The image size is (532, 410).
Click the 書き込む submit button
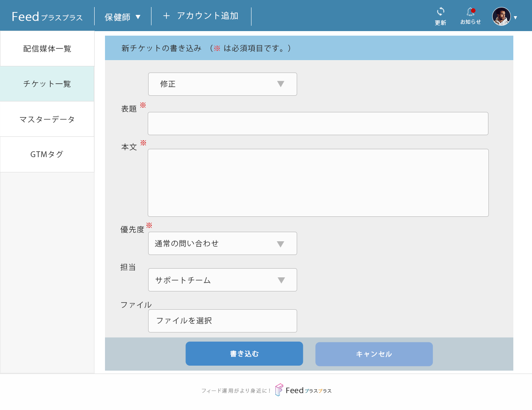244,354
